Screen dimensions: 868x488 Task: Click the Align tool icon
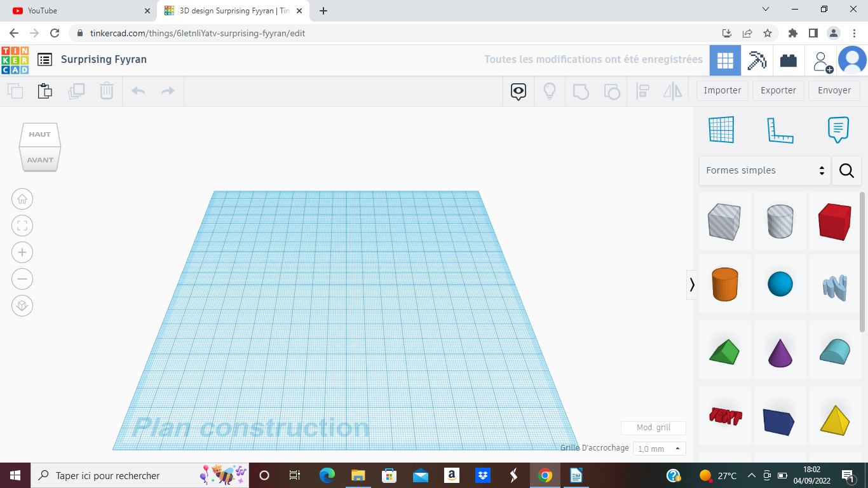pyautogui.click(x=642, y=91)
